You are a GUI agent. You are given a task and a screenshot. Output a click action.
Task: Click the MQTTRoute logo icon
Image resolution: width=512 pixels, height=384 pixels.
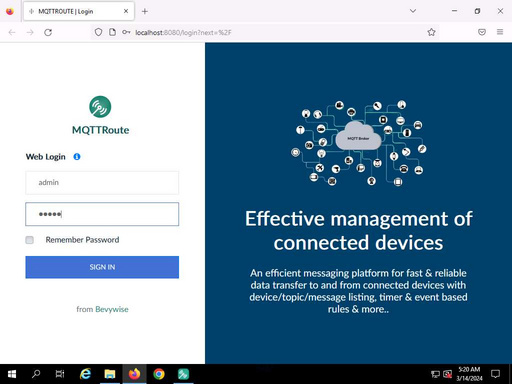(x=100, y=107)
